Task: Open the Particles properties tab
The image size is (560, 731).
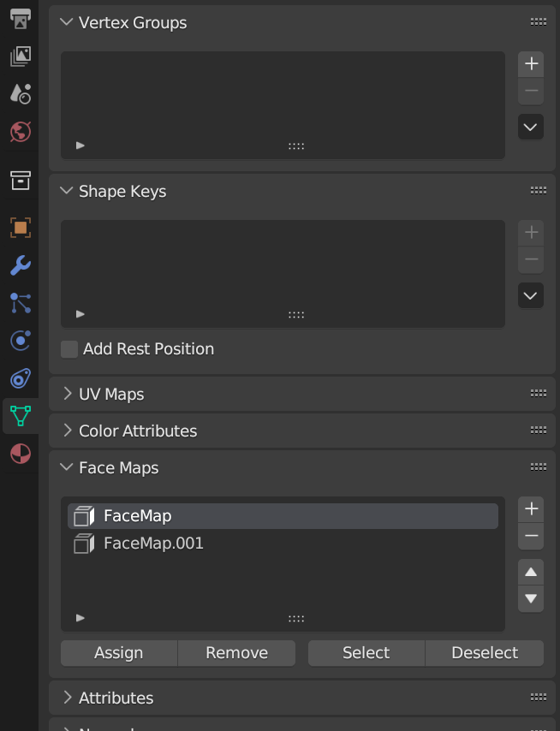Action: (21, 303)
